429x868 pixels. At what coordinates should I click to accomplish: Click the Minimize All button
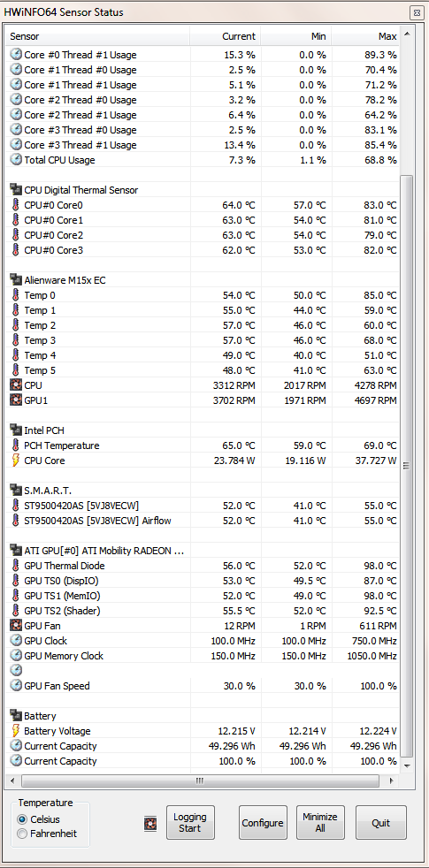320,823
